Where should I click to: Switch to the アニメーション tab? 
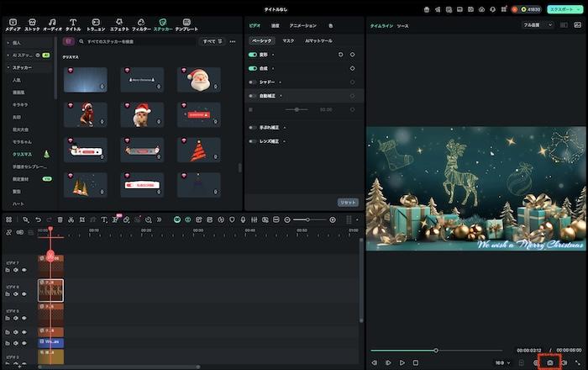pos(302,26)
